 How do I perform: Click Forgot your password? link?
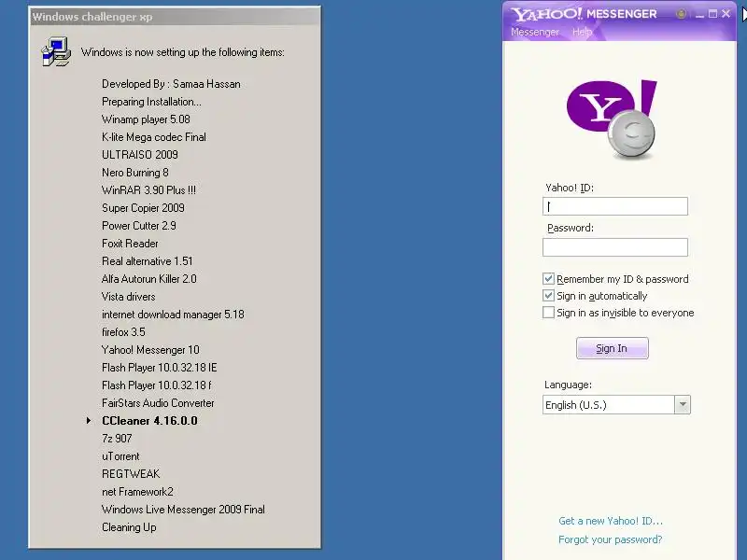coord(611,539)
